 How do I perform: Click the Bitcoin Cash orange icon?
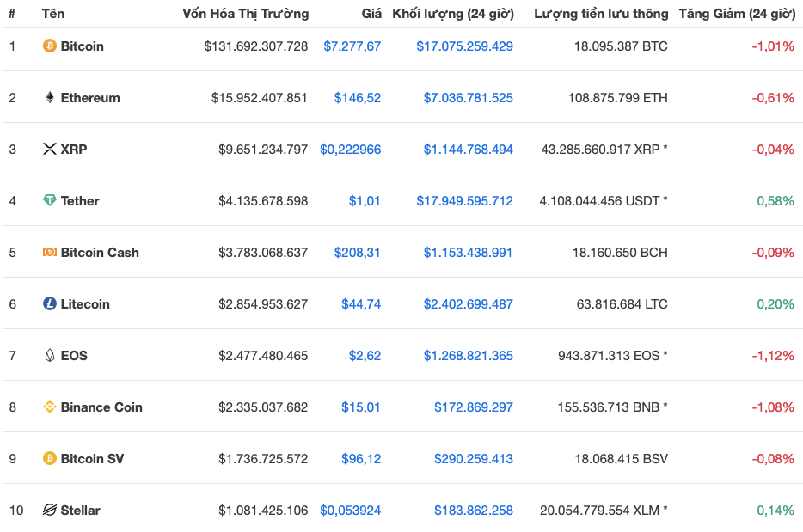pyautogui.click(x=50, y=252)
